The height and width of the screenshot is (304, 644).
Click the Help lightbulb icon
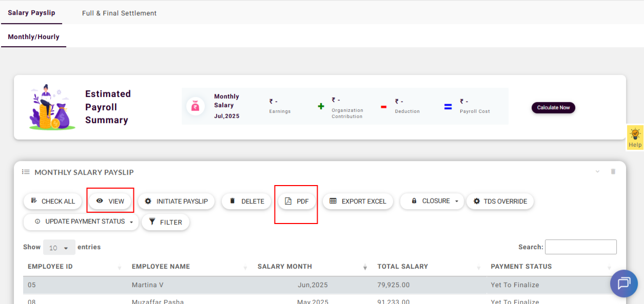[635, 135]
